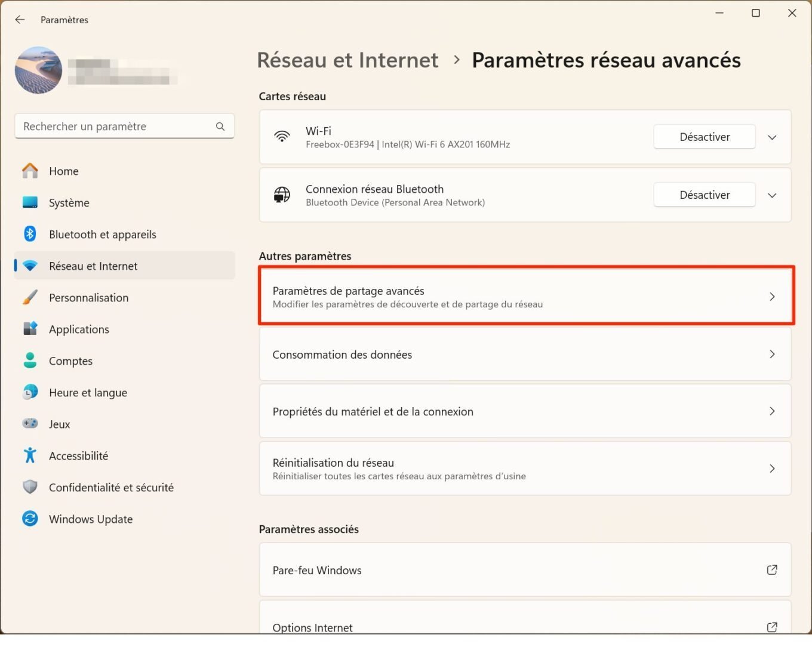The image size is (812, 656).
Task: Select the Personnalisation paintbrush icon
Action: [30, 297]
